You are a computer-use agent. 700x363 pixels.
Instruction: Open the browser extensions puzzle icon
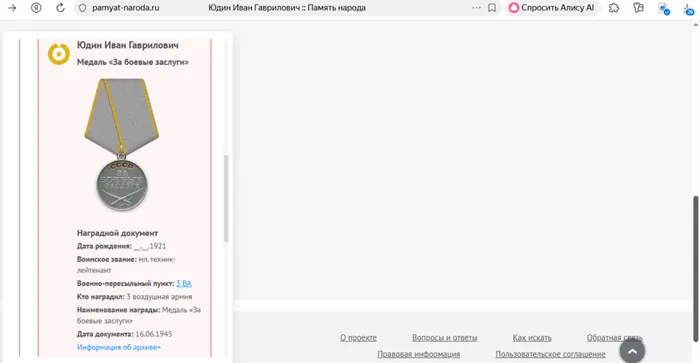[614, 8]
